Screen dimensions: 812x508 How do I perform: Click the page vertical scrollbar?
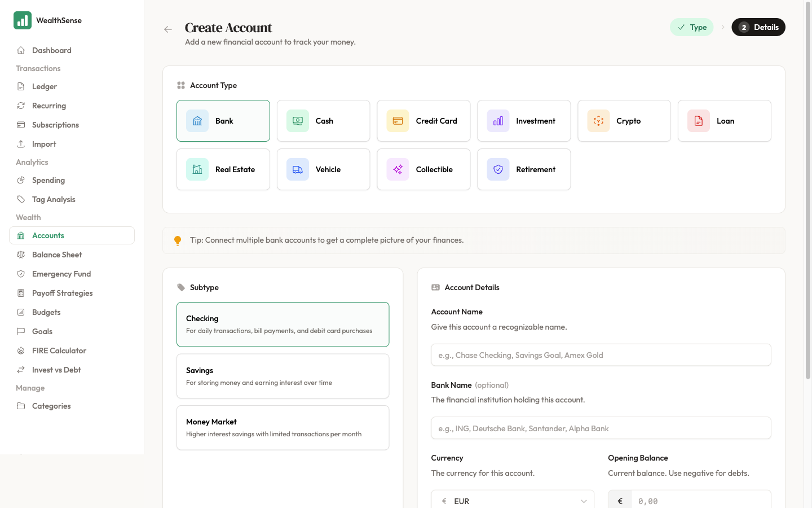(x=807, y=191)
